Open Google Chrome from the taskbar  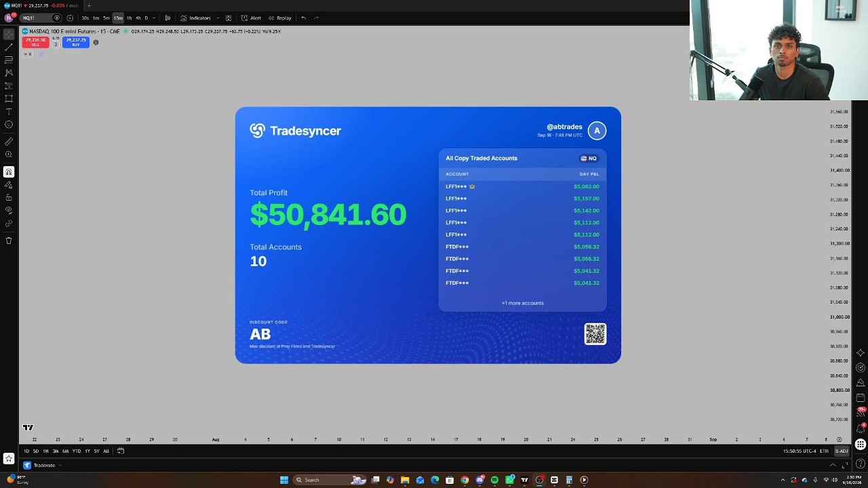(x=465, y=480)
